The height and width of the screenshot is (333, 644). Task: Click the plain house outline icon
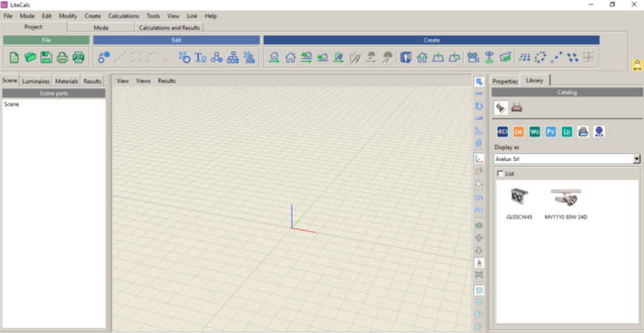point(291,57)
